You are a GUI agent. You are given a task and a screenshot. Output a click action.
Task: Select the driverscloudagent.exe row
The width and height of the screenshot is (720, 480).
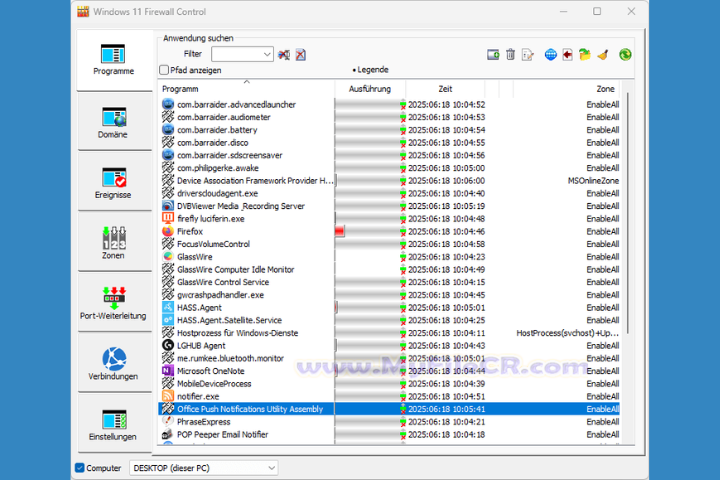coord(389,193)
